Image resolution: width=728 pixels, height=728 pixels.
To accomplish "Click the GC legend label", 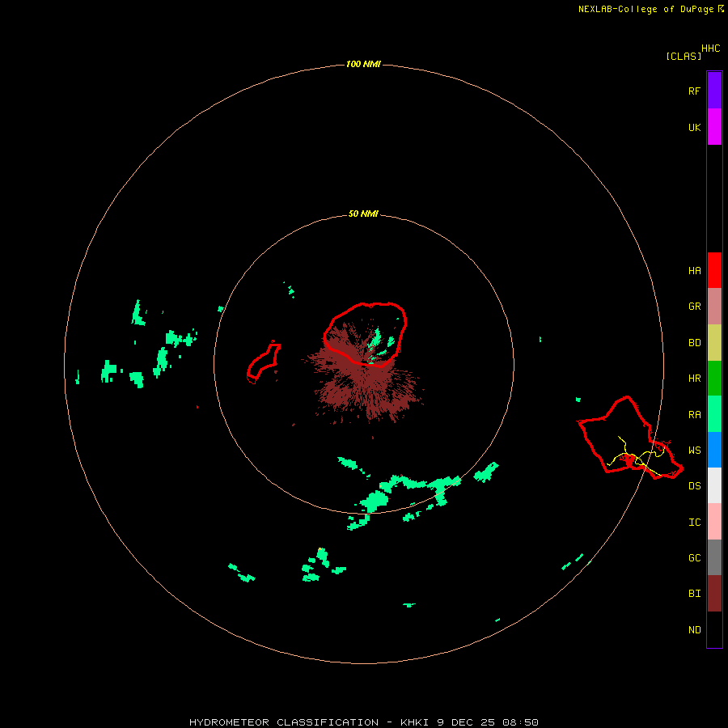I will tap(694, 558).
